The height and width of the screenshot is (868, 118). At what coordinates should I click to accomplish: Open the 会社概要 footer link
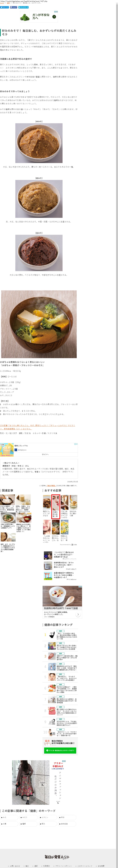click(101, 866)
